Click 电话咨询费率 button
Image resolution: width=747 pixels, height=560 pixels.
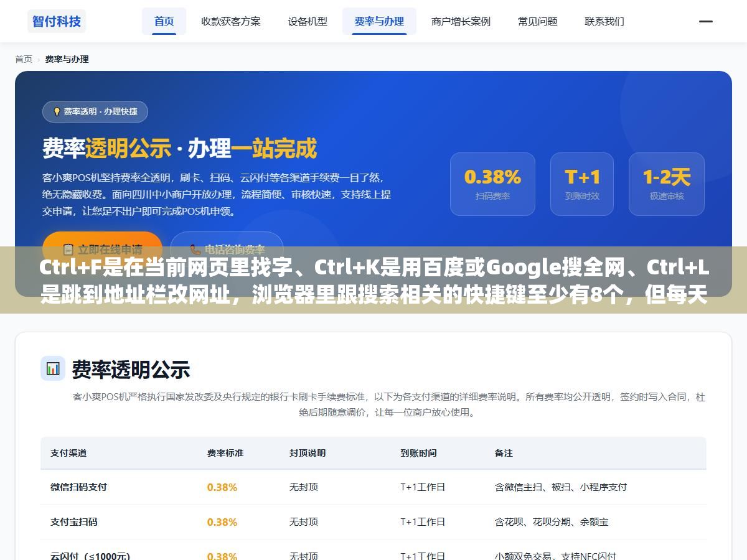coord(227,249)
